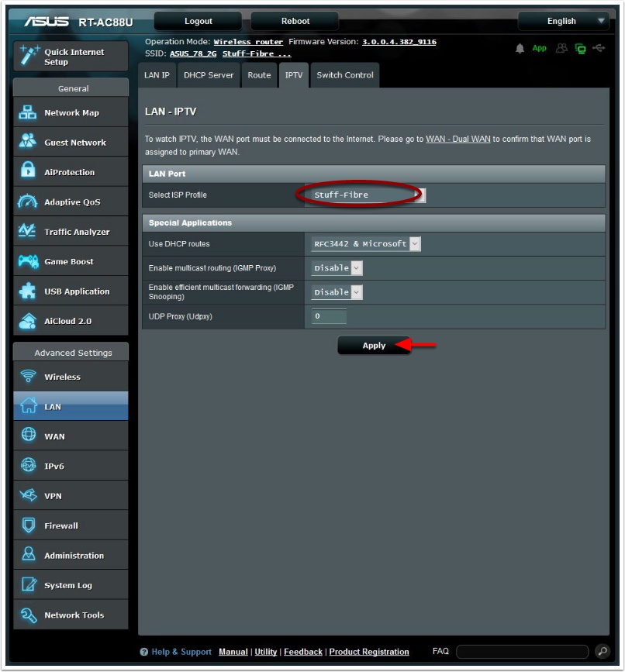Image resolution: width=625 pixels, height=672 pixels.
Task: Click the Firewall shield icon
Action: 29,525
